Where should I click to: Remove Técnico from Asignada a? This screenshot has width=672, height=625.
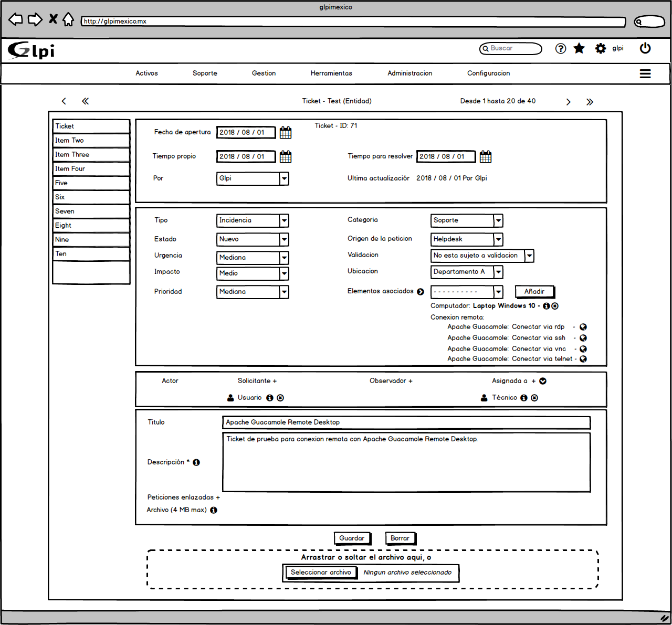click(x=534, y=398)
